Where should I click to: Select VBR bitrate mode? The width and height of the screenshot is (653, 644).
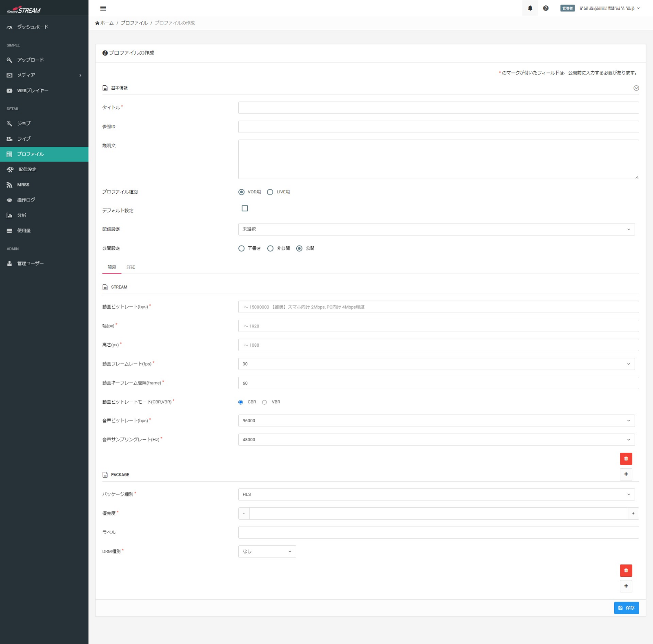264,402
